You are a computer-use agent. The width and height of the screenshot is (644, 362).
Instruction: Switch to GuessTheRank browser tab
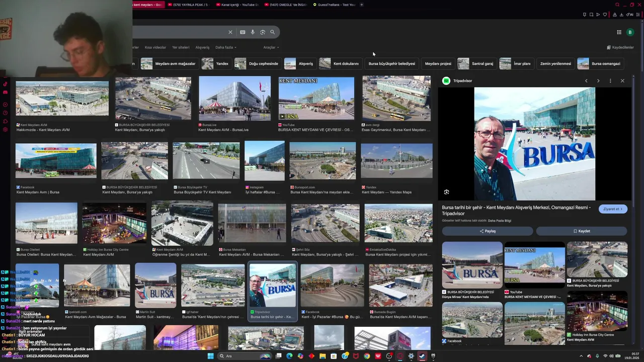coord(334,5)
